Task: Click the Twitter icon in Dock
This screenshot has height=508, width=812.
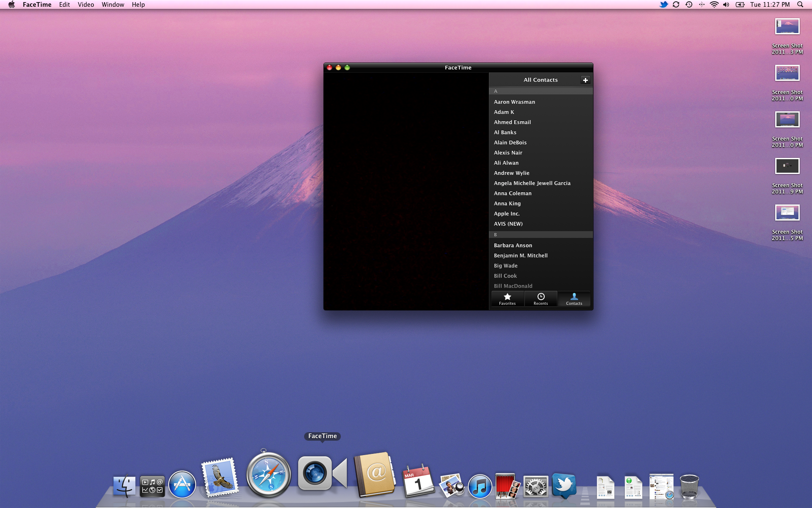Action: (564, 483)
